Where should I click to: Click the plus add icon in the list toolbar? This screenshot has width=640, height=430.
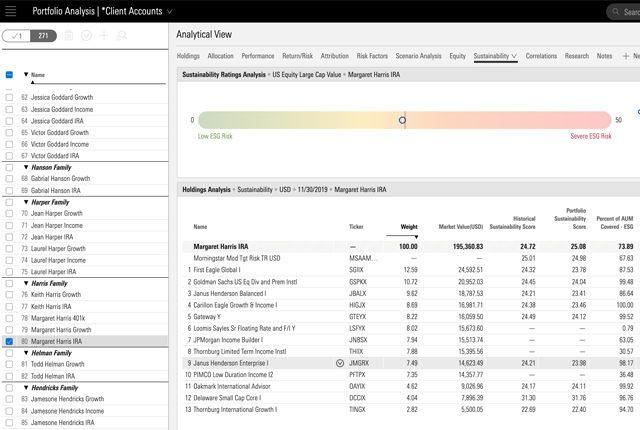point(105,36)
